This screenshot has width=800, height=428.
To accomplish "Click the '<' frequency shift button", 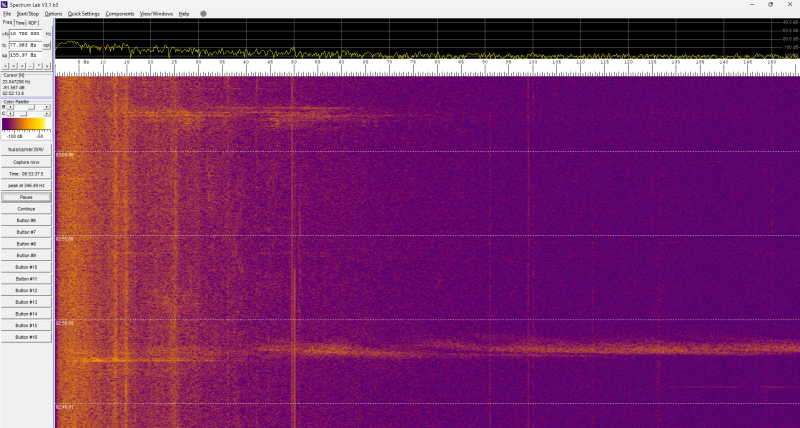I will click(6, 66).
